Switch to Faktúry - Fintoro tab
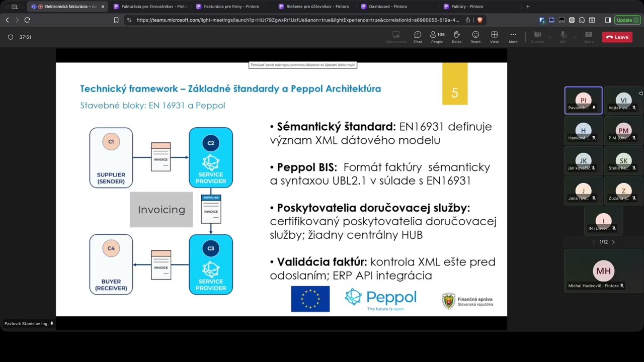The height and width of the screenshot is (362, 644). coord(479,7)
